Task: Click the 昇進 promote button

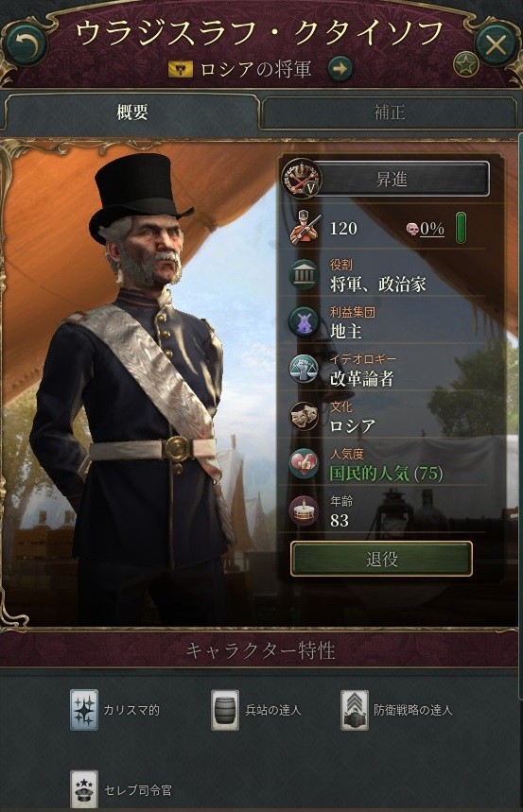Action: click(x=400, y=180)
